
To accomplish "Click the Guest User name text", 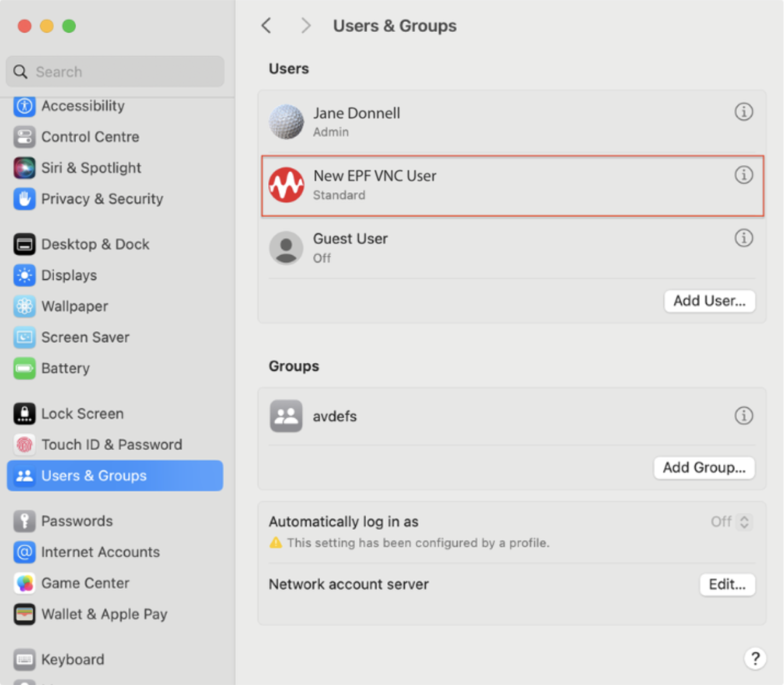I will click(351, 239).
